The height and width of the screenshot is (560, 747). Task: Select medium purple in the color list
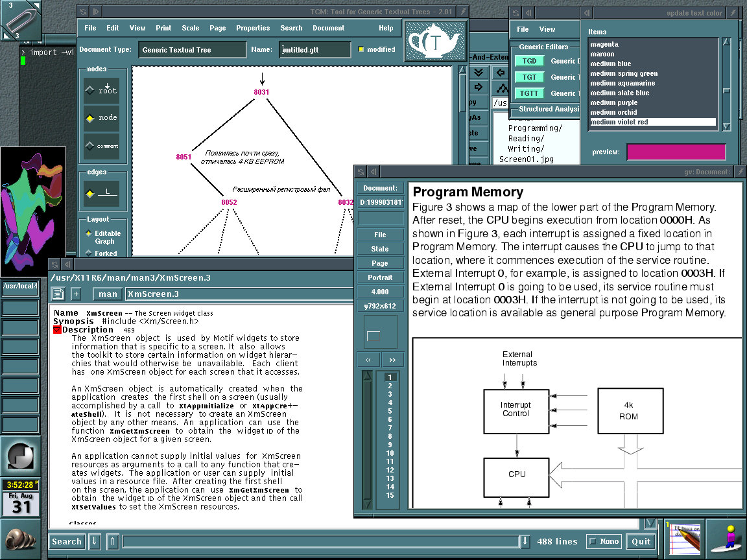[653, 102]
